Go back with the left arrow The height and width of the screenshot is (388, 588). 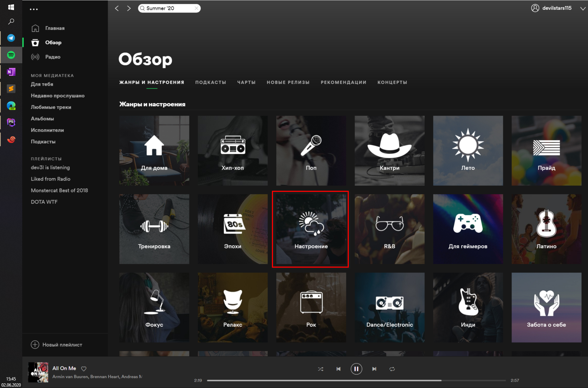pyautogui.click(x=117, y=8)
